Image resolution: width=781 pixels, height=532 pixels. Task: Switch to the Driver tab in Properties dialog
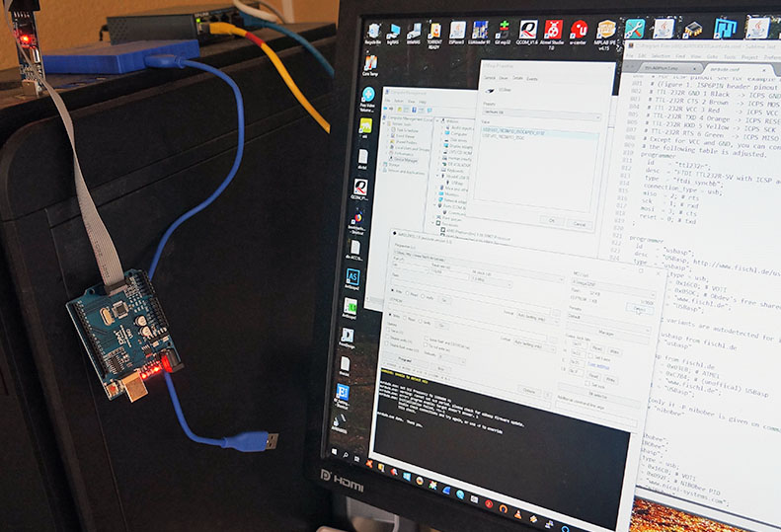click(504, 78)
